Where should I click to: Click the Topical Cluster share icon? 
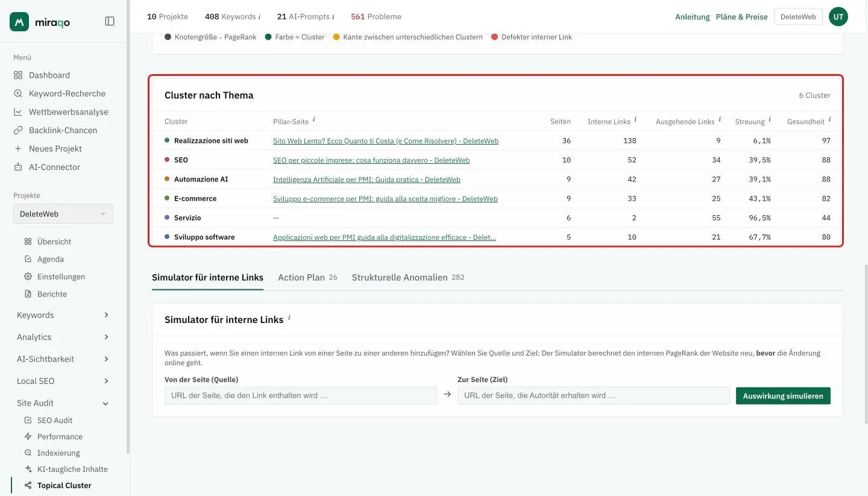(x=28, y=485)
